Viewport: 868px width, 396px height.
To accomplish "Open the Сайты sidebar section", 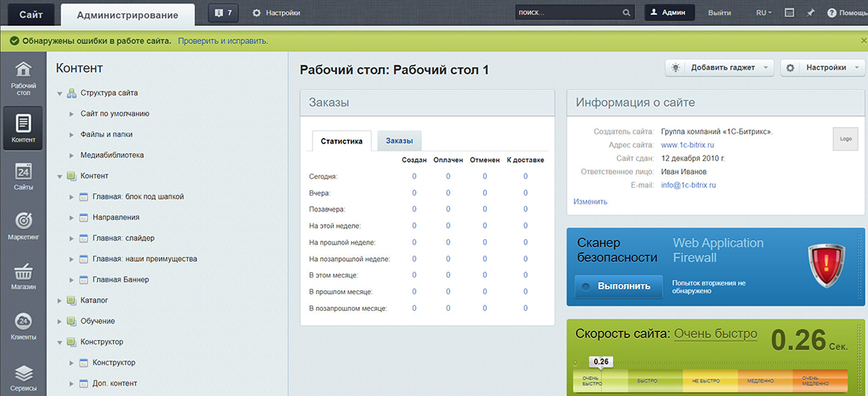I will 23,177.
